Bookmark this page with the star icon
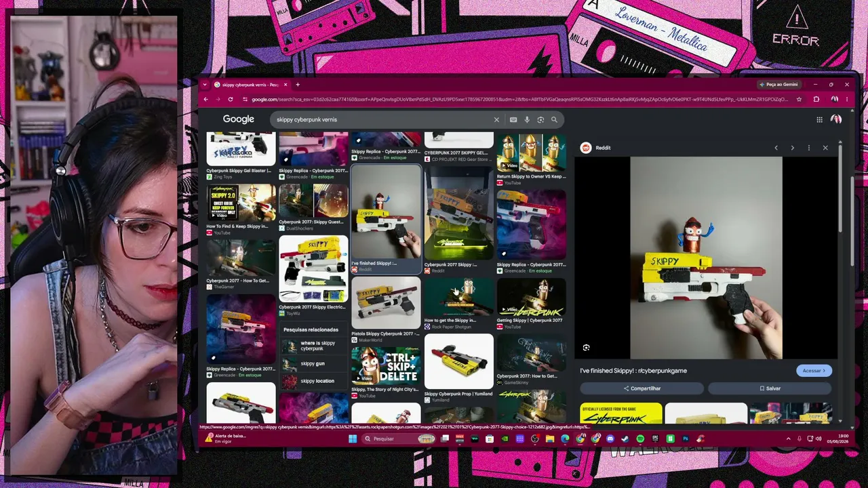Viewport: 868px width, 488px height. tap(800, 99)
